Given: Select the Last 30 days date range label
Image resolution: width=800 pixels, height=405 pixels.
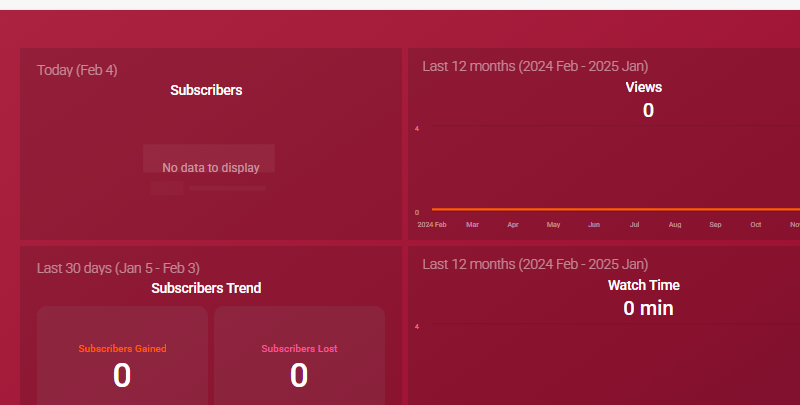Looking at the screenshot, I should pos(118,268).
